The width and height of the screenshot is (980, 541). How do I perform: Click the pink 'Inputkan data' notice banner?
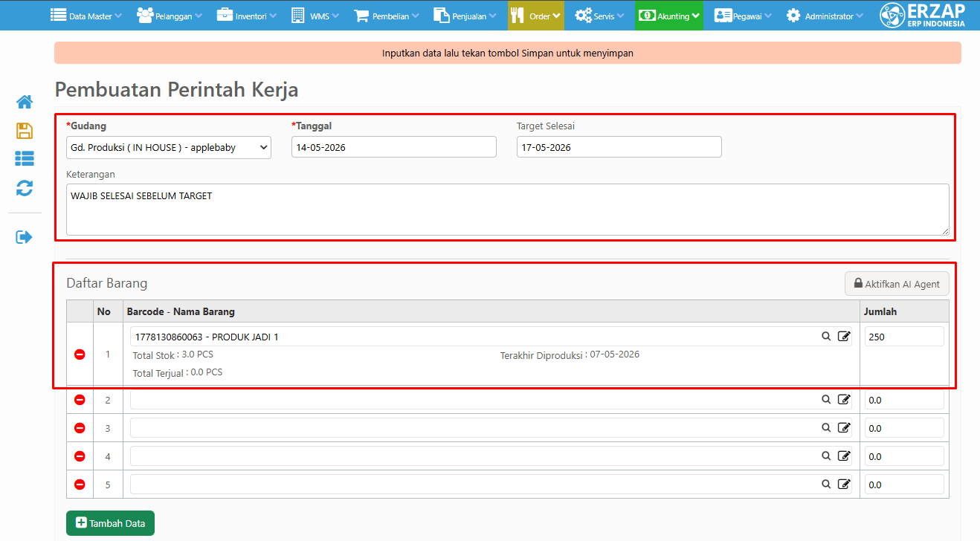(x=508, y=53)
